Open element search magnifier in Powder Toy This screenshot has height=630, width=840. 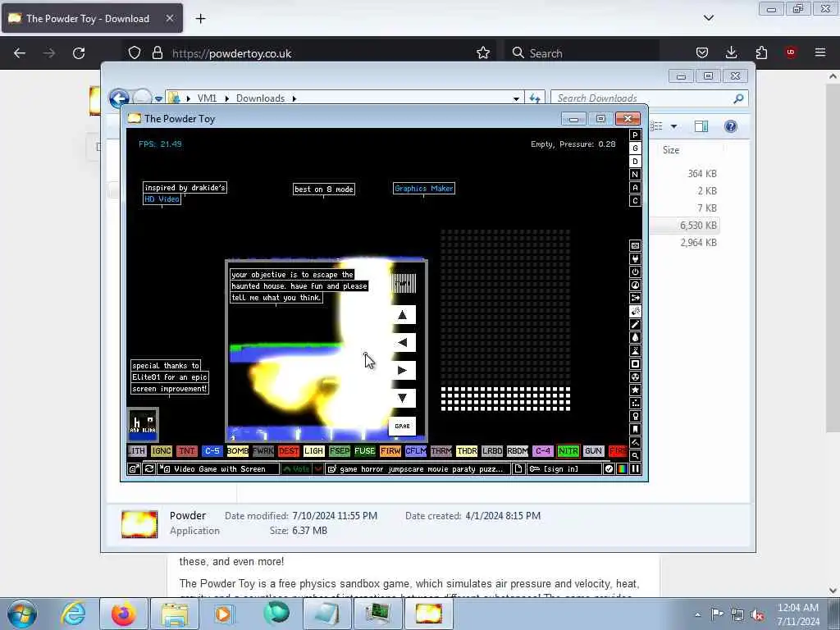[x=635, y=455]
